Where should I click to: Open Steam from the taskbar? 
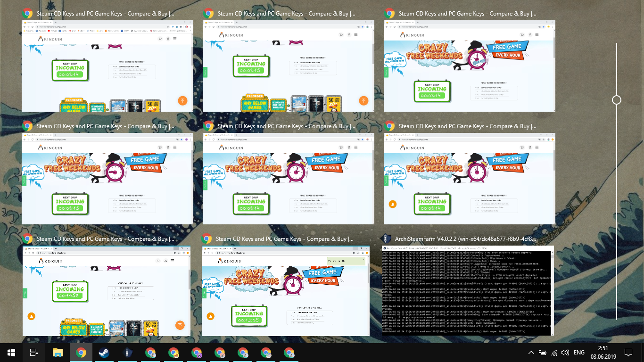[x=104, y=352]
